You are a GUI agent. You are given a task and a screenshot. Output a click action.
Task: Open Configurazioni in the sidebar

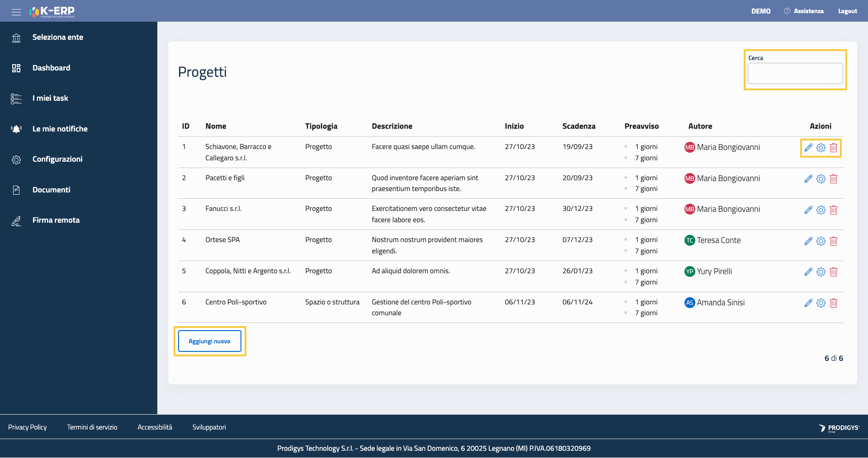point(57,159)
